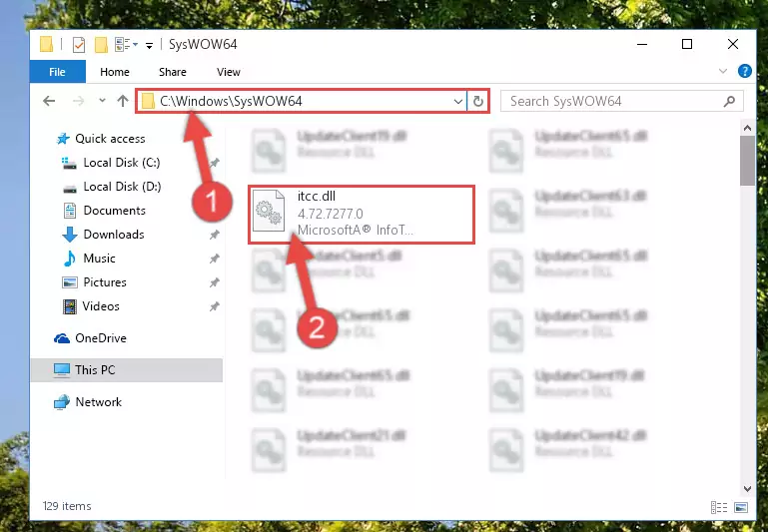Click the search magnifier icon
Screen dimensions: 768x532
pyautogui.click(x=729, y=102)
